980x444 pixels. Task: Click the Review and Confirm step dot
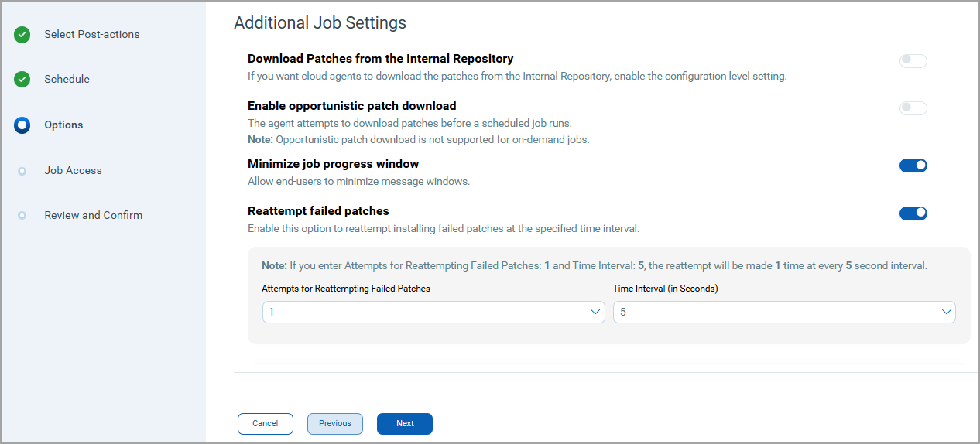point(22,215)
